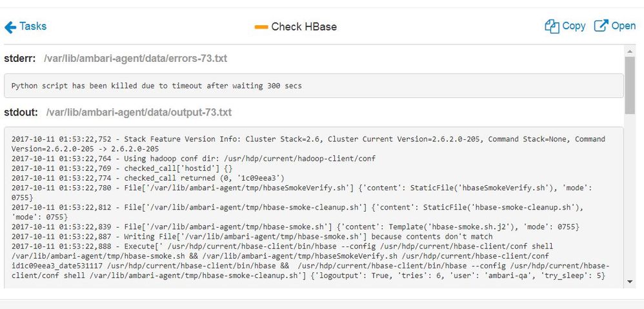Image resolution: width=644 pixels, height=309 pixels.
Task: Click the scrollbar down arrow
Action: tap(630, 283)
